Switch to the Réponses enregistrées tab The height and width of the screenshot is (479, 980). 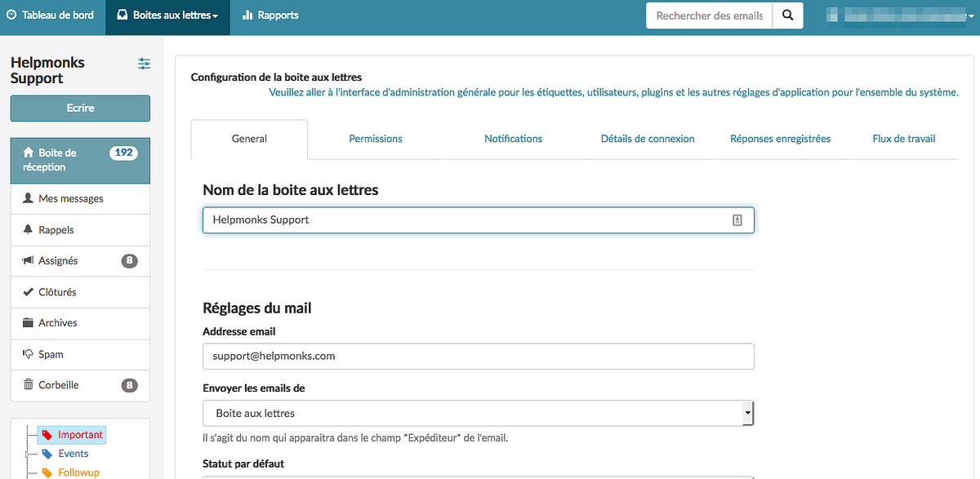[780, 139]
